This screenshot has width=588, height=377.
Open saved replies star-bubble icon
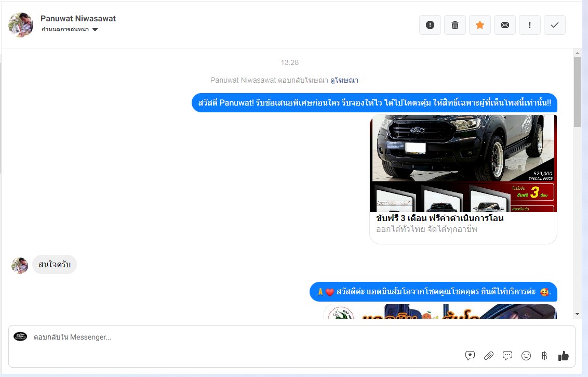[x=470, y=356]
